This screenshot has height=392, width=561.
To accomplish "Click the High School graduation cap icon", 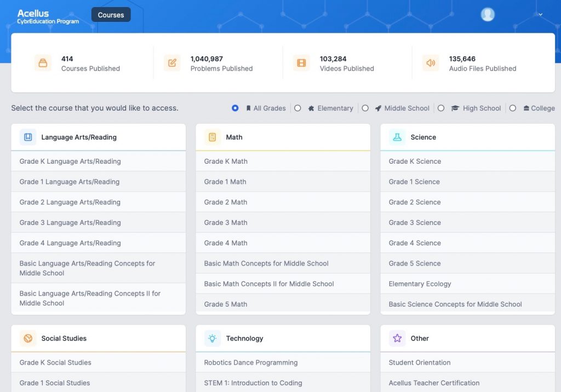I will point(455,108).
